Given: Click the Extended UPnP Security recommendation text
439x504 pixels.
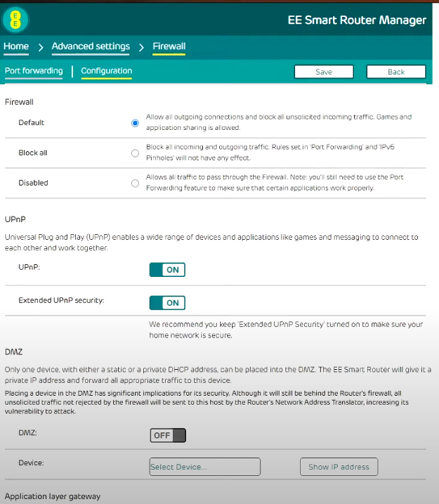Looking at the screenshot, I should coord(286,330).
